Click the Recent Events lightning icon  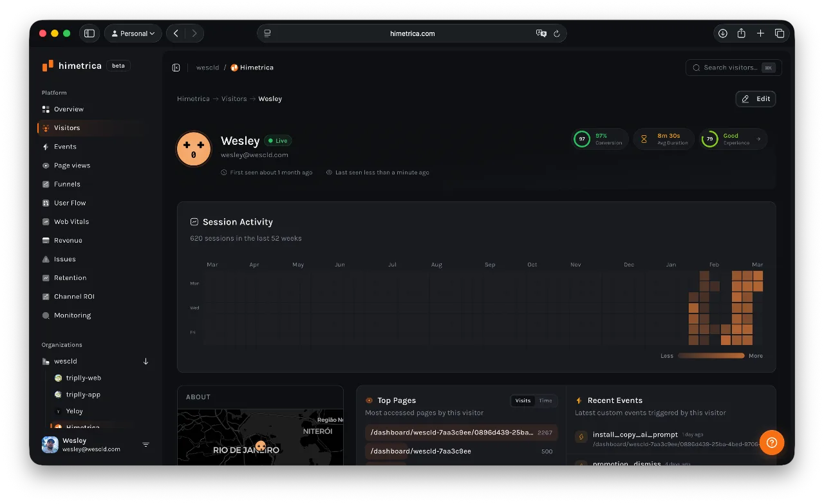[579, 400]
